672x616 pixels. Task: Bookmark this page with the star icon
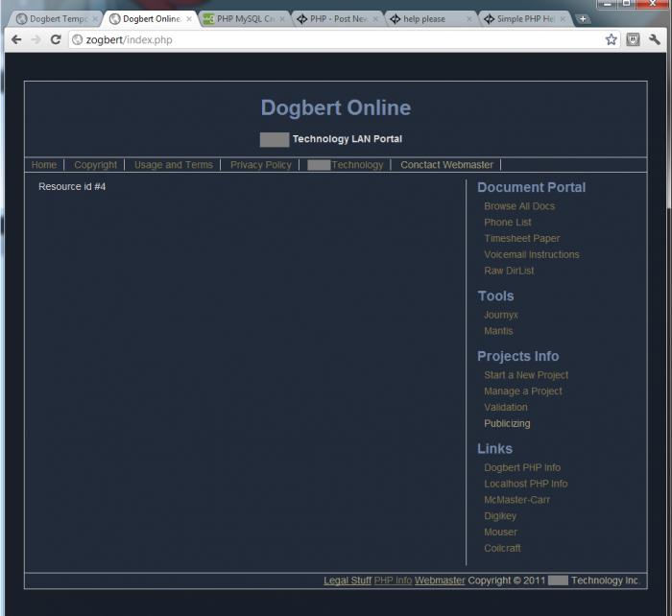(x=611, y=39)
